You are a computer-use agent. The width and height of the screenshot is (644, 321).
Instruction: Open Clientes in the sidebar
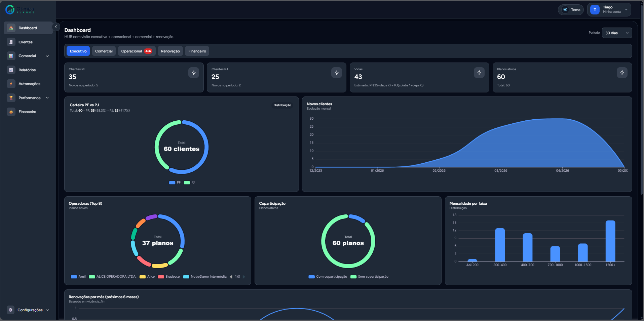(x=28, y=42)
